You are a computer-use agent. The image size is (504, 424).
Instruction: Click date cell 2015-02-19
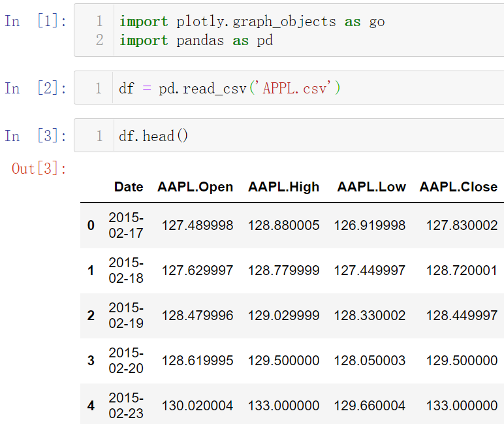click(126, 316)
